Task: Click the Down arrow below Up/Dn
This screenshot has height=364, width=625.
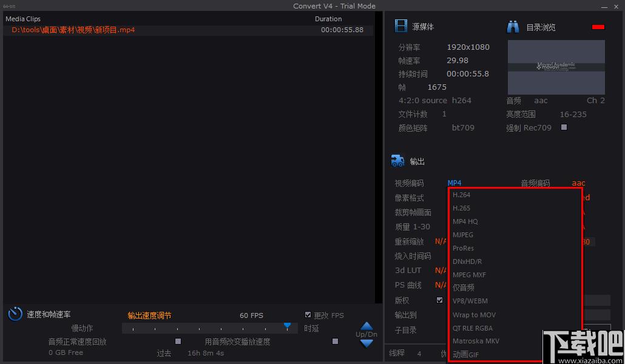Action: pos(367,343)
